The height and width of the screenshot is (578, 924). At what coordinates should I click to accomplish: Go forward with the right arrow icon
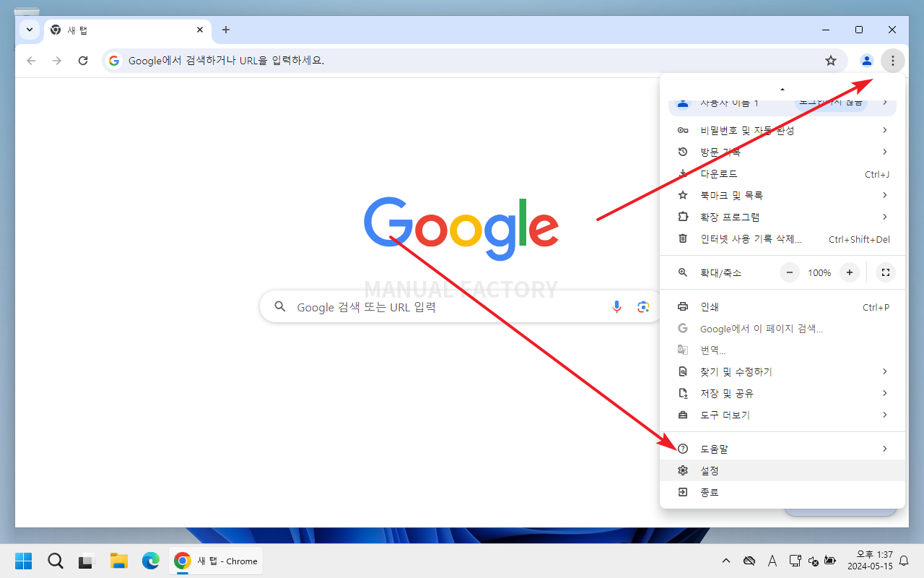tap(57, 61)
